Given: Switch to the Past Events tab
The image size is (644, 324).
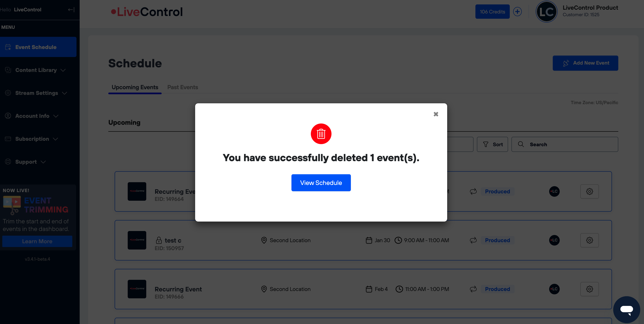Looking at the screenshot, I should click(182, 87).
